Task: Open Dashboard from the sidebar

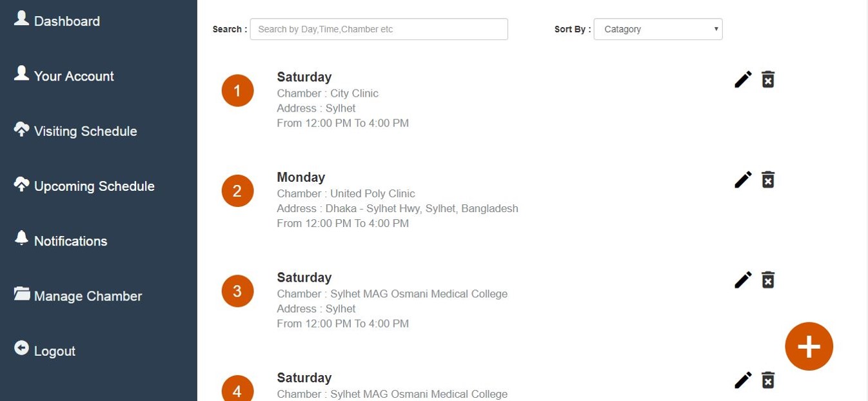Action: click(66, 21)
